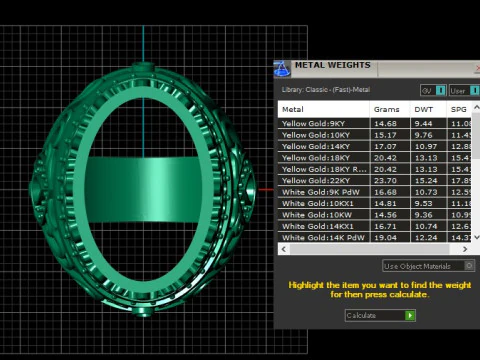
Task: Select the Yellow Gold:10KY row
Action: [x=375, y=135]
